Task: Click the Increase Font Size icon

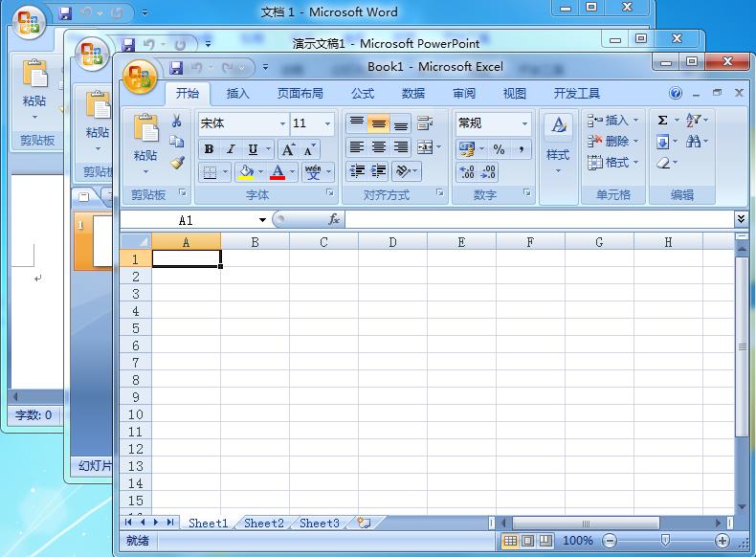Action: point(287,149)
